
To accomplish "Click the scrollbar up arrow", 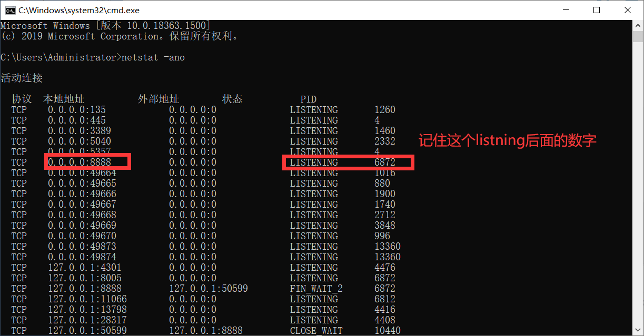I will coord(638,25).
